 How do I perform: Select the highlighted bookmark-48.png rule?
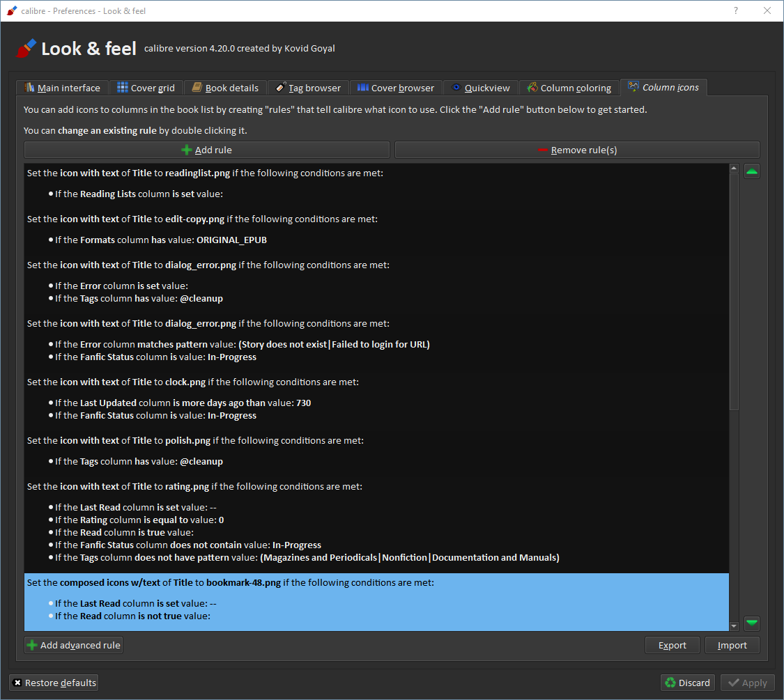[x=376, y=602]
